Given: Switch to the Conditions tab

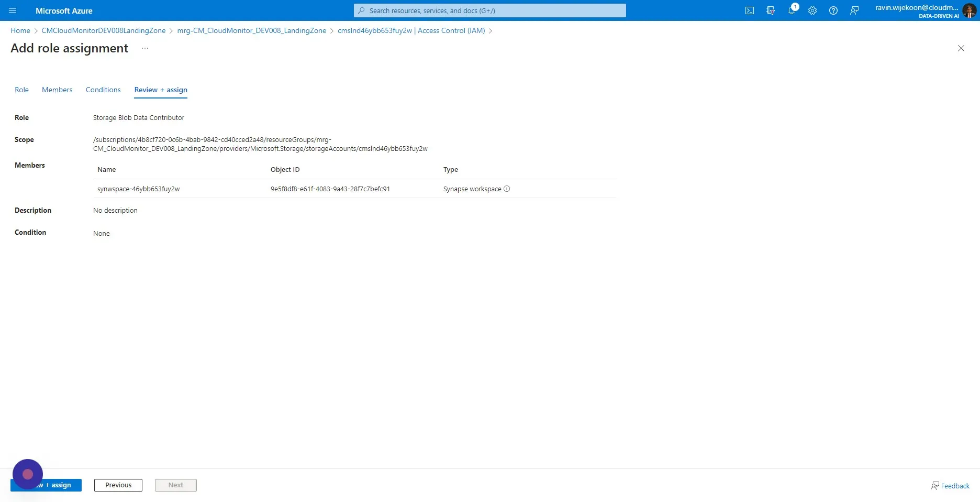Looking at the screenshot, I should [103, 90].
